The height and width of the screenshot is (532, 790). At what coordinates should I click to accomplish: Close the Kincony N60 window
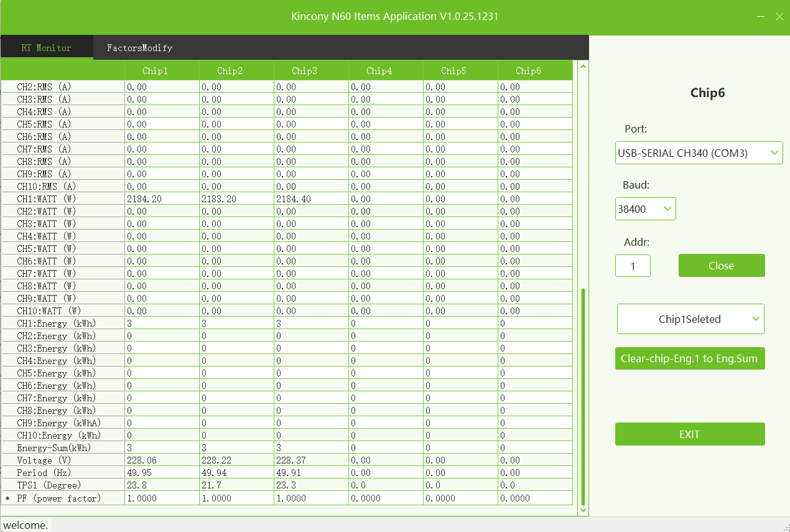point(779,17)
